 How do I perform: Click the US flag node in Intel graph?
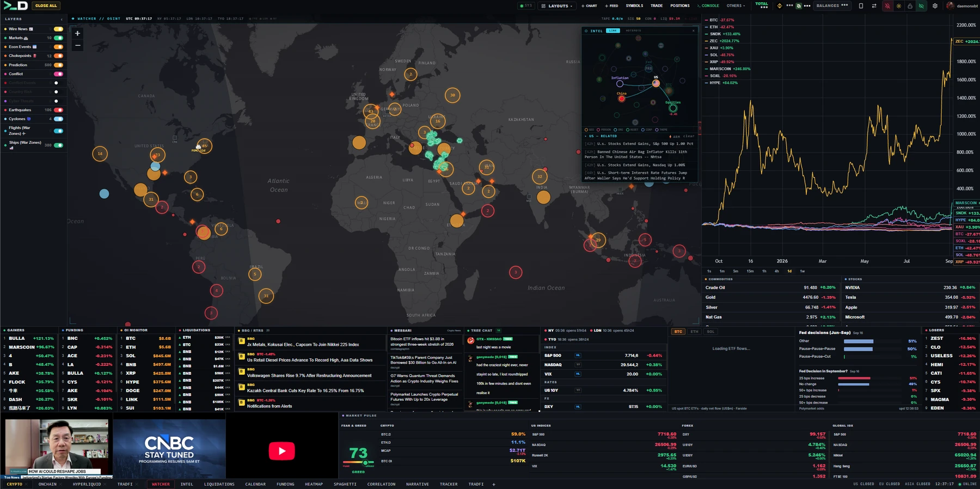(x=656, y=83)
